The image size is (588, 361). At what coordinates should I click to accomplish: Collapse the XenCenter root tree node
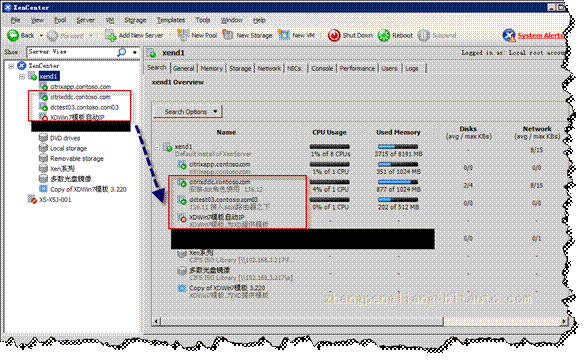[11, 66]
